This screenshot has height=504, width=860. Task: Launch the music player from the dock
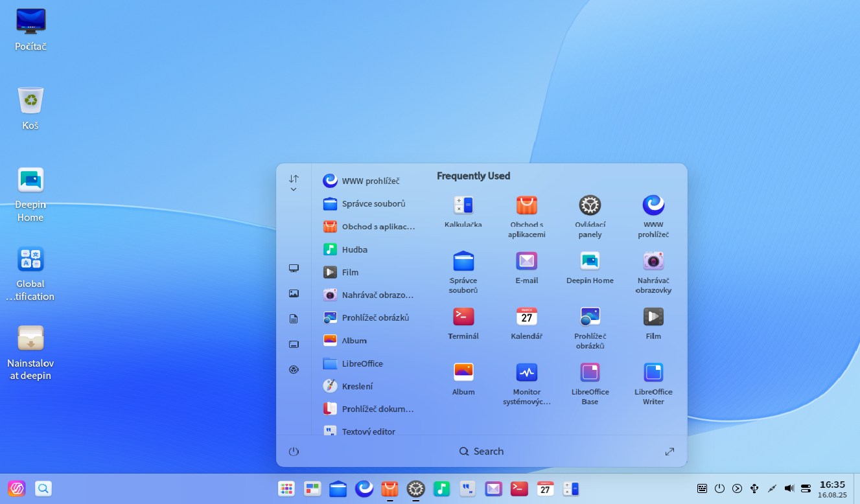click(x=441, y=489)
